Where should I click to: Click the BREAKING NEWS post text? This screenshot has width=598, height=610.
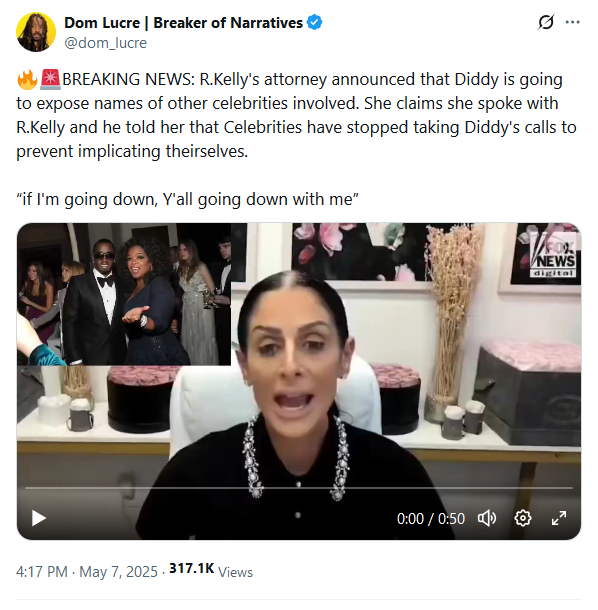(x=296, y=115)
